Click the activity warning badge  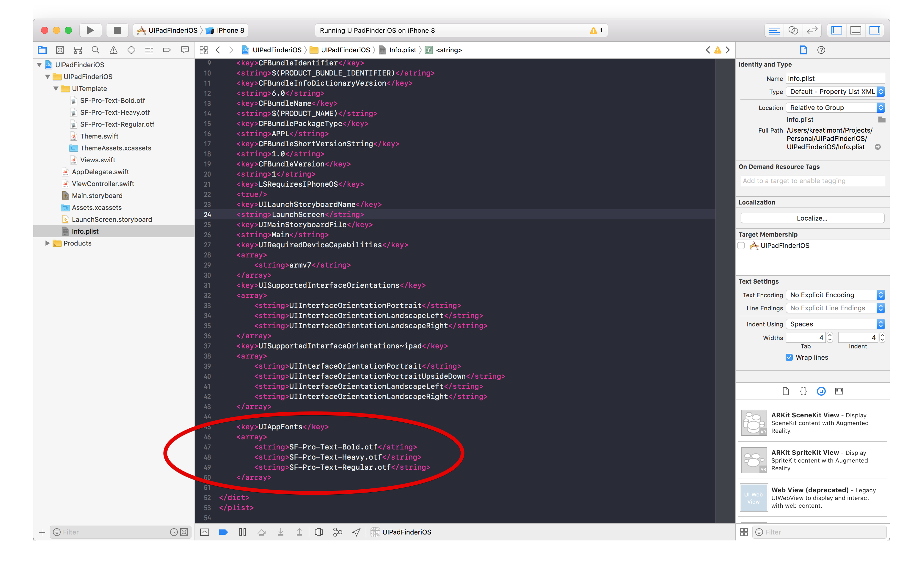(596, 30)
